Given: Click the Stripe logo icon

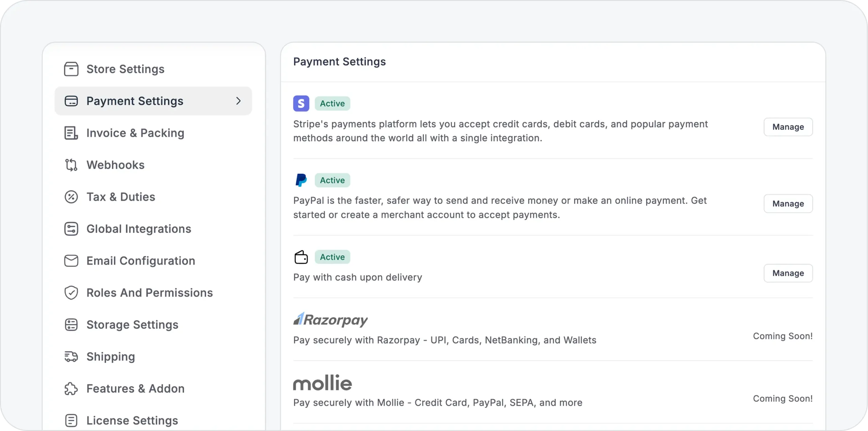Looking at the screenshot, I should point(301,103).
